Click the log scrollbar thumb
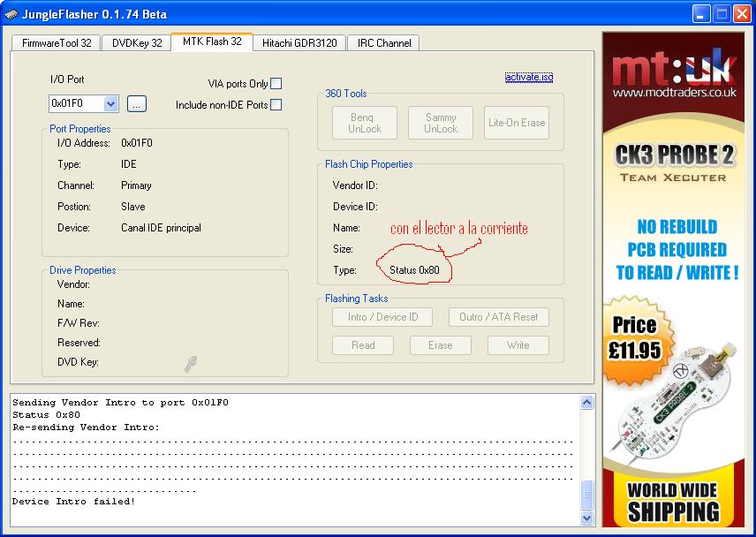Image resolution: width=756 pixels, height=537 pixels. [586, 495]
